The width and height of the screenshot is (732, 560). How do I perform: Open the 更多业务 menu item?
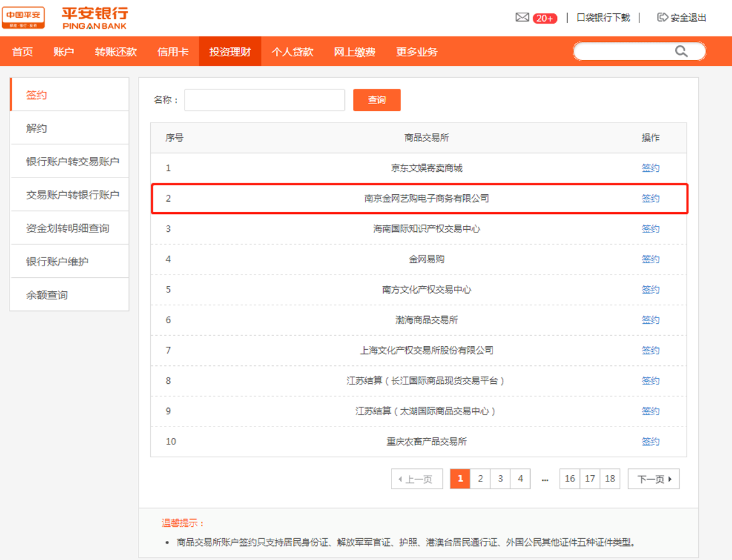(x=417, y=52)
